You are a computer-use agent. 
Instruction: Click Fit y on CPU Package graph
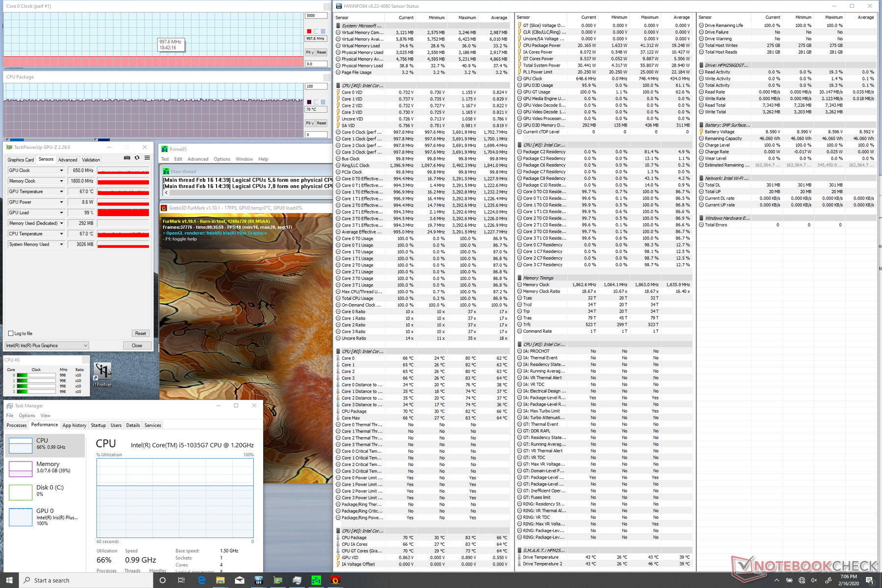(310, 123)
